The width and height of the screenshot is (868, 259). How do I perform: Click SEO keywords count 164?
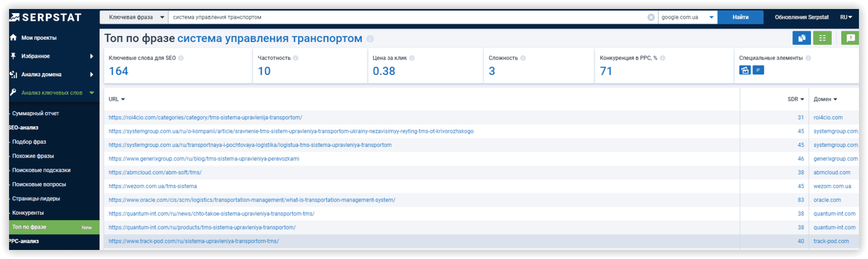(x=119, y=71)
